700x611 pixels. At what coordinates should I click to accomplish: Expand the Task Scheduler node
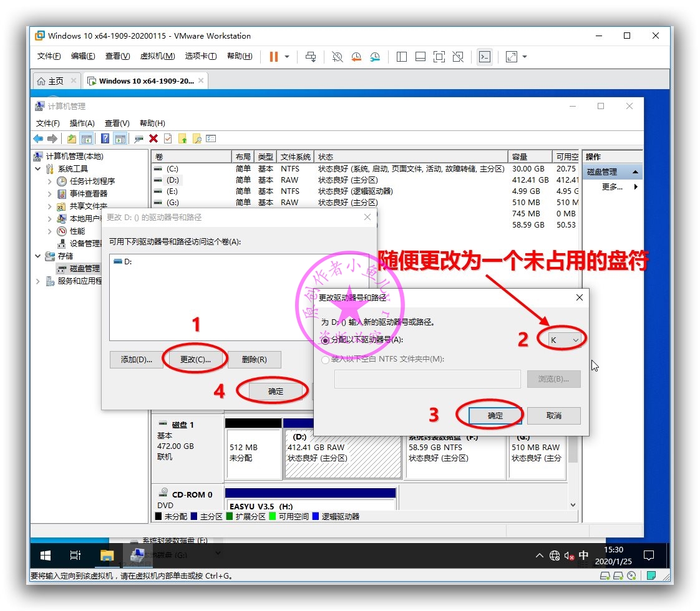tap(49, 181)
